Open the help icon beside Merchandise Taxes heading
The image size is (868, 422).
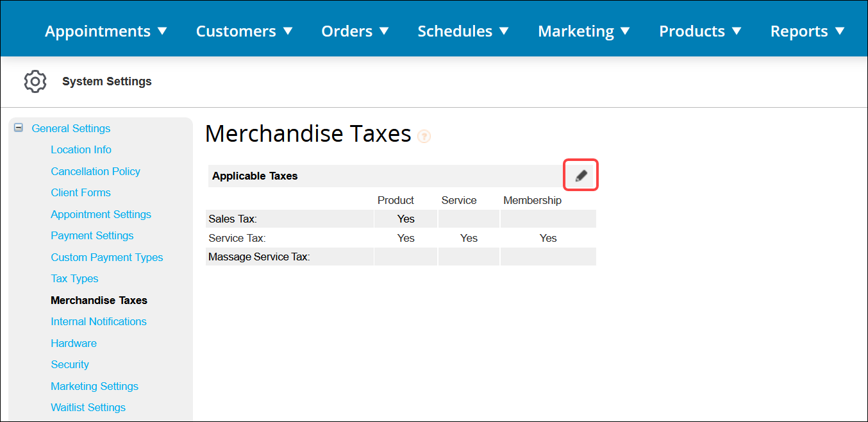424,136
